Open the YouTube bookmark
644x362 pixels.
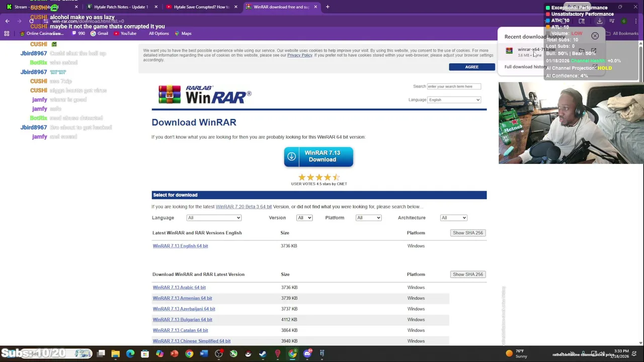point(125,34)
